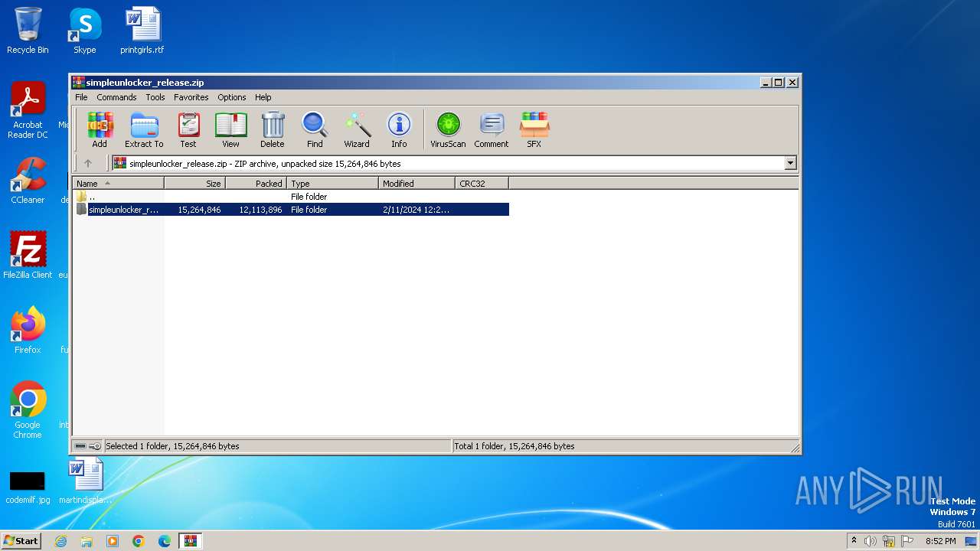
Task: Go up one folder level arrow
Action: pos(88,163)
